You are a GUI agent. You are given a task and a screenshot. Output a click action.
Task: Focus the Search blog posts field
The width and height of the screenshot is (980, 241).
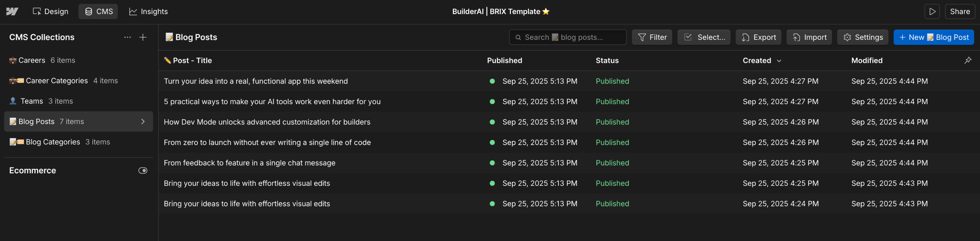click(x=568, y=37)
